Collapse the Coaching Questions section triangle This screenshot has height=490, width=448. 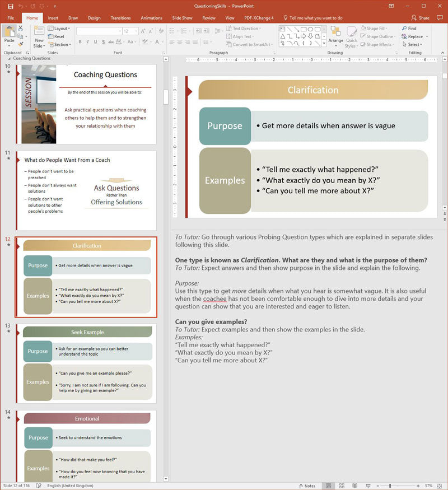(x=10, y=58)
